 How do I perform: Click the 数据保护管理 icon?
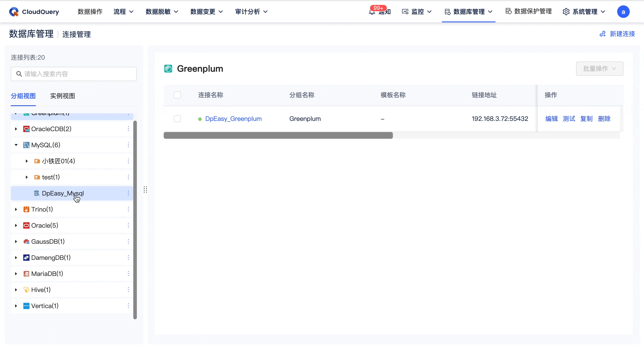point(509,11)
